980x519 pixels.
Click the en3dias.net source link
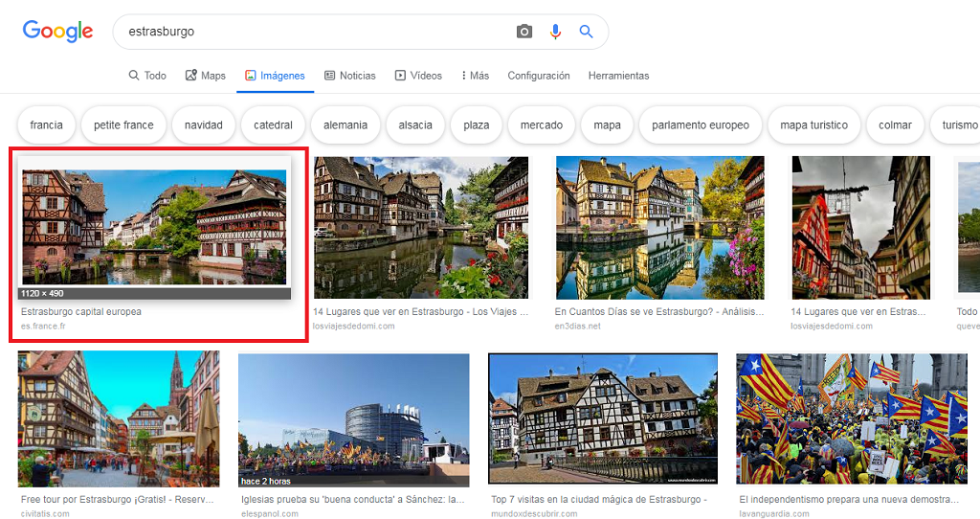[577, 326]
